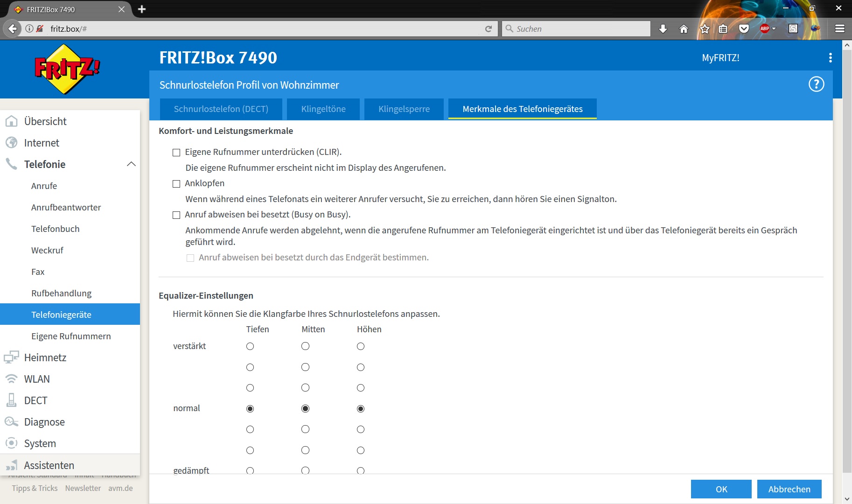Open the avm.de link
The height and width of the screenshot is (504, 852).
(x=120, y=488)
